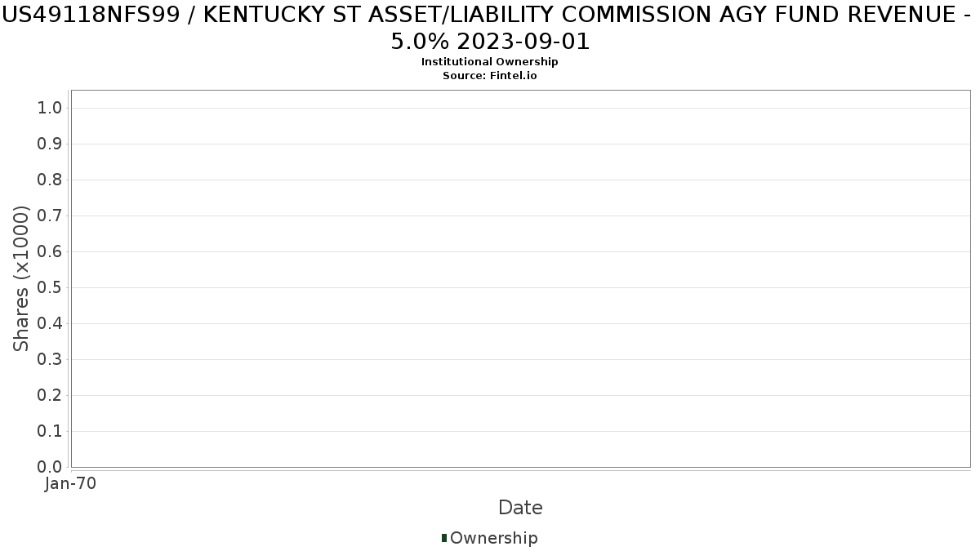The width and height of the screenshot is (980, 551).
Task: Click the 0.1 y-axis tick label
Action: click(x=49, y=432)
